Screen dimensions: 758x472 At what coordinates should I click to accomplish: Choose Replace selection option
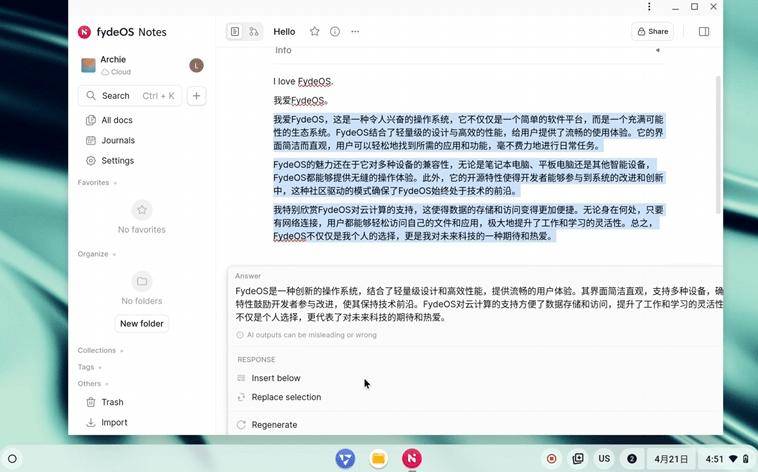pos(286,397)
